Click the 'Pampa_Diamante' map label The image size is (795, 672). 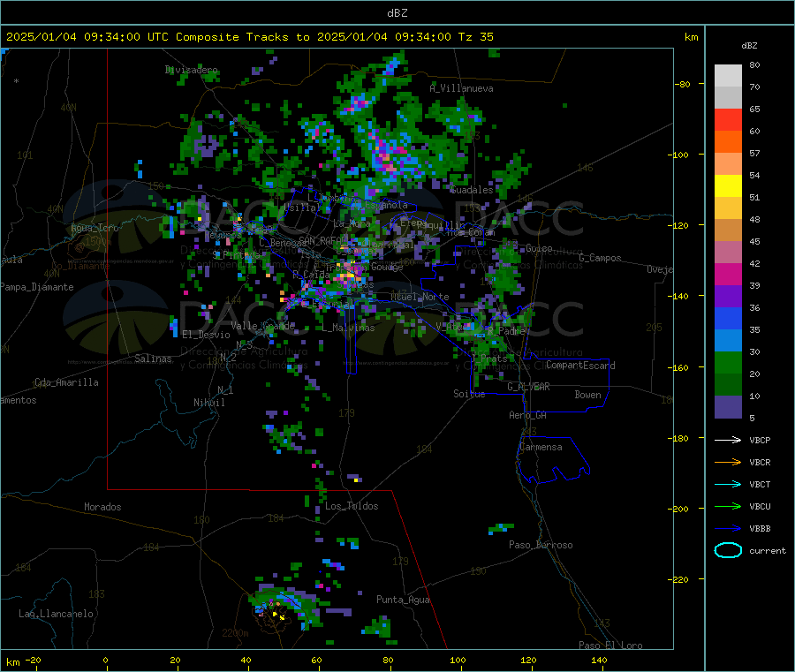(x=36, y=287)
